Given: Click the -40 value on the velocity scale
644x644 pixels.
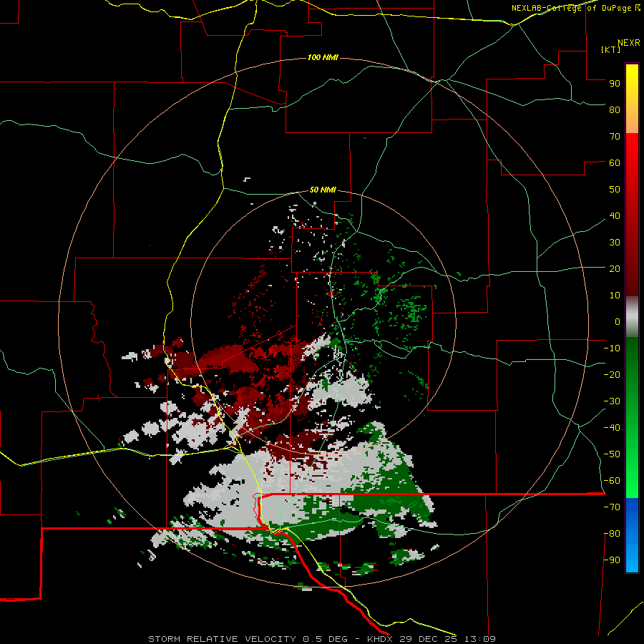Looking at the screenshot, I should [612, 428].
